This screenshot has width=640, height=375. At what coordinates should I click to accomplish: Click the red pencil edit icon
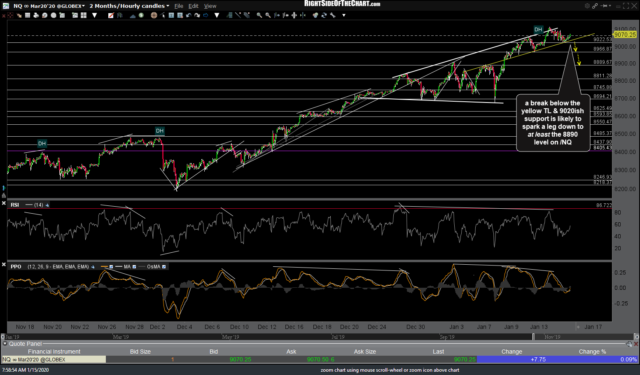[111, 16]
